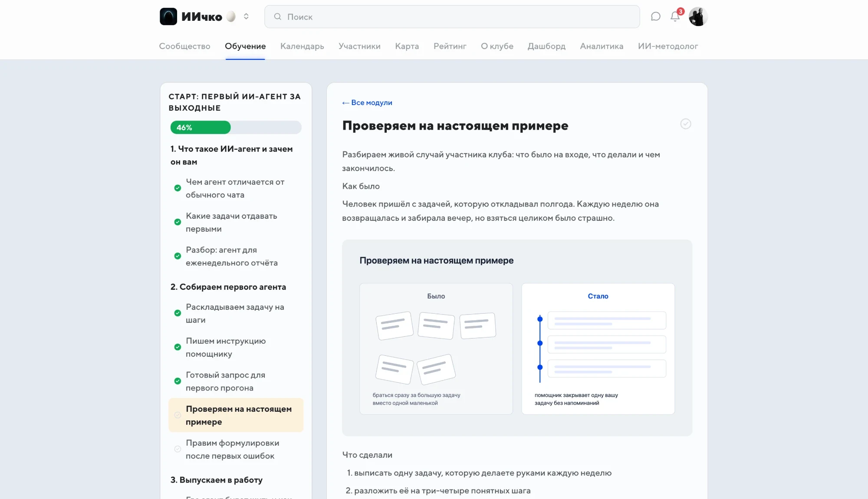The width and height of the screenshot is (868, 499).
Task: Click module heading 2. Собираем первого агента
Action: 228,287
